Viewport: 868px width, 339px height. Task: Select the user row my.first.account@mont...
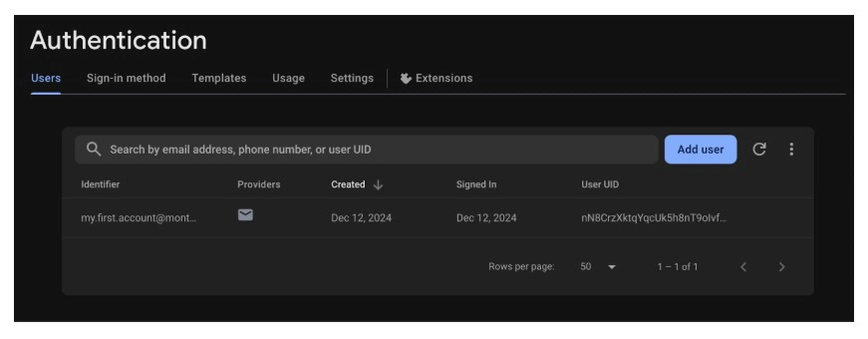tap(138, 218)
